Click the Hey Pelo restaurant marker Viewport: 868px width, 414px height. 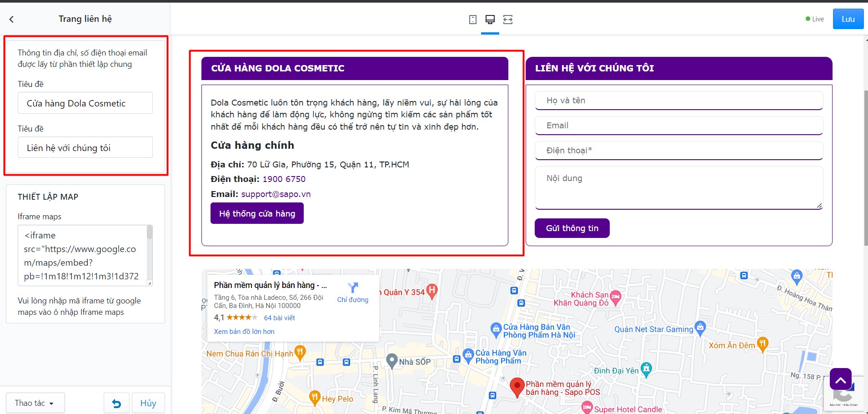(314, 398)
